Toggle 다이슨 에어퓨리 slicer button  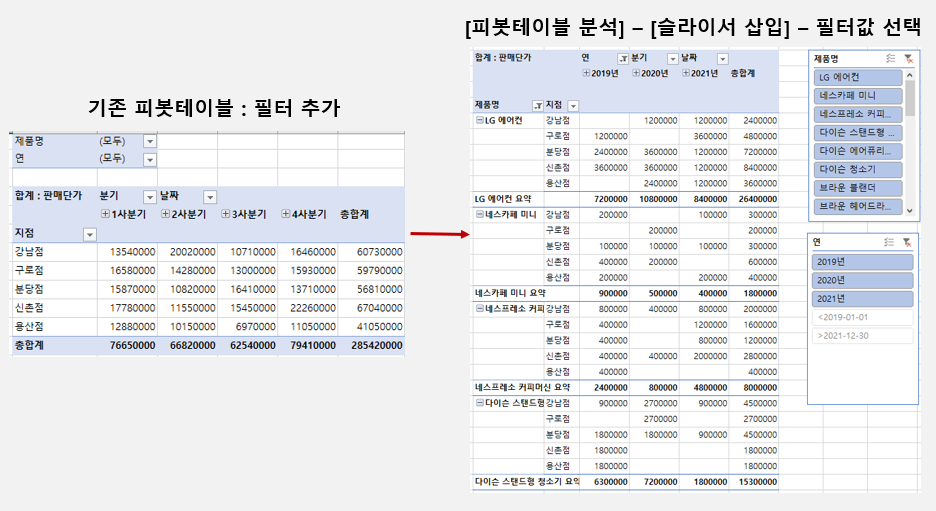pyautogui.click(x=858, y=151)
